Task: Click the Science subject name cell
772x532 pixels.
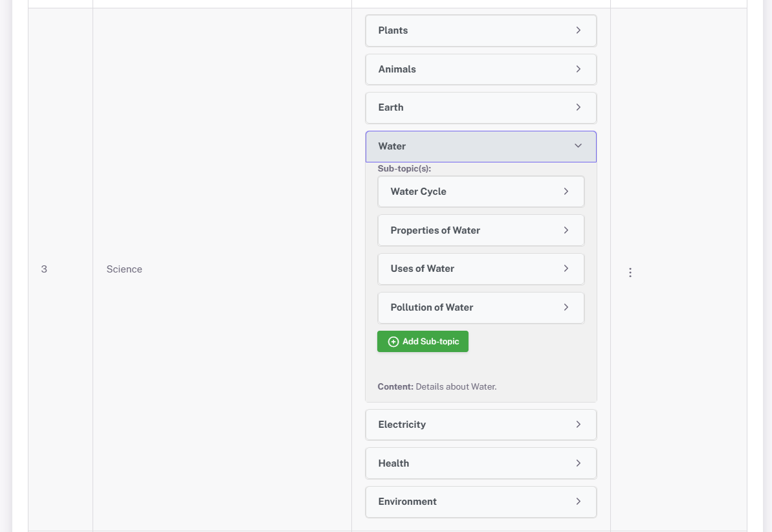Action: (124, 269)
